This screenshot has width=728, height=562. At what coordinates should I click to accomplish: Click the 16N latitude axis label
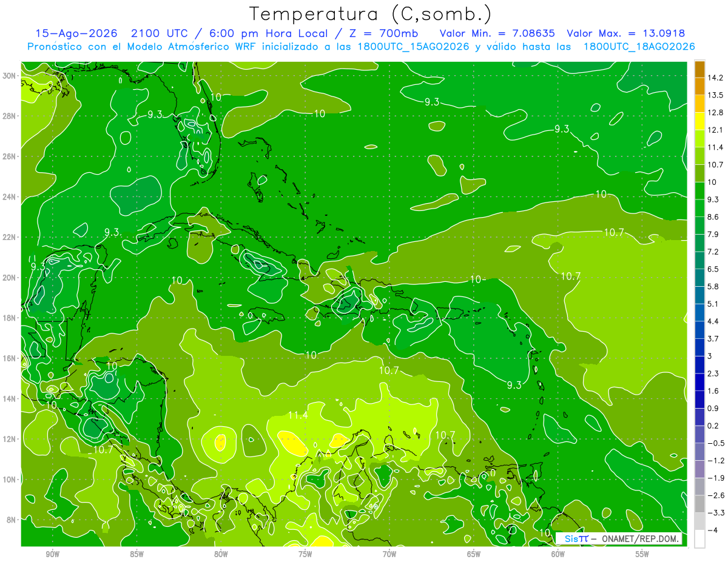[x=9, y=358]
